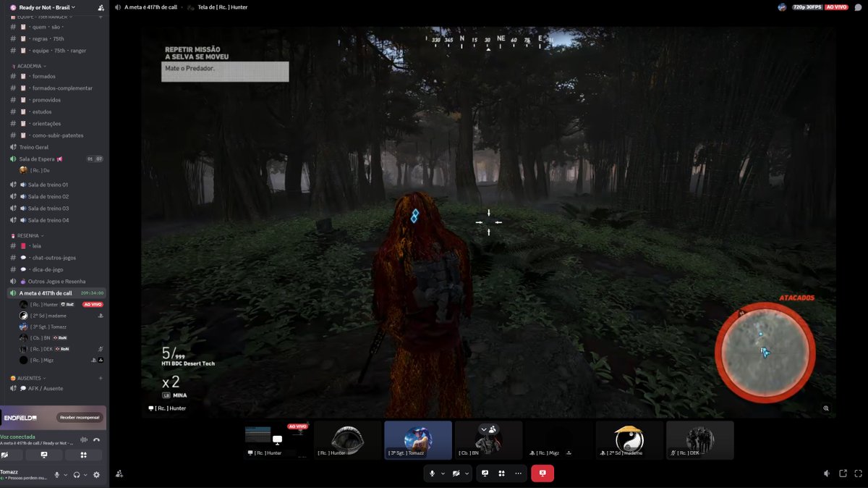Screen dimensions: 868x488
Task: Collapse the ACADEMIA category
Action: (28, 66)
